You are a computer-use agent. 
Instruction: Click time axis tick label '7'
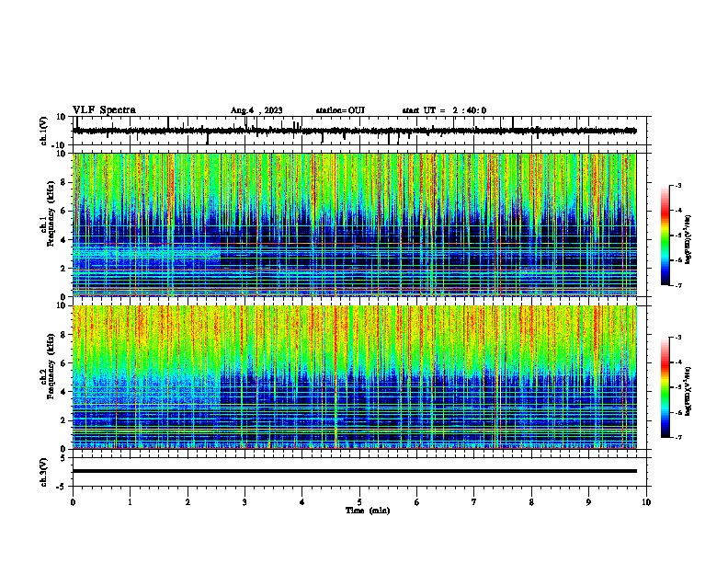tap(474, 502)
